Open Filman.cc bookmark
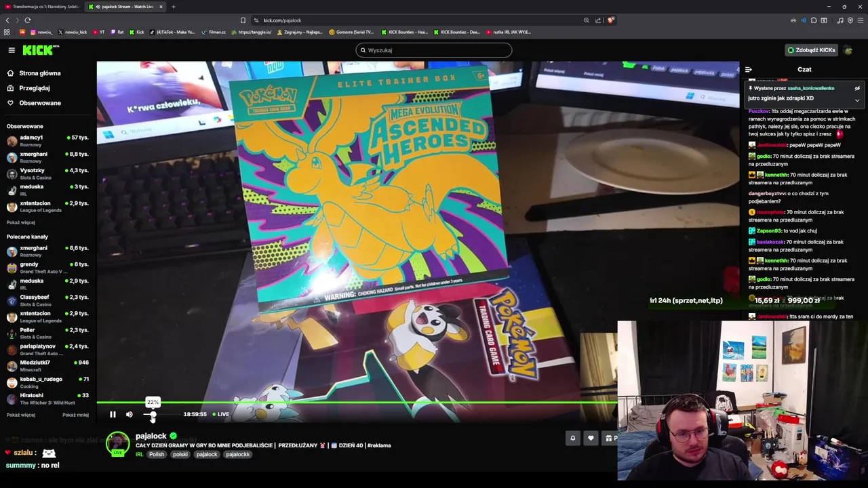 [214, 32]
